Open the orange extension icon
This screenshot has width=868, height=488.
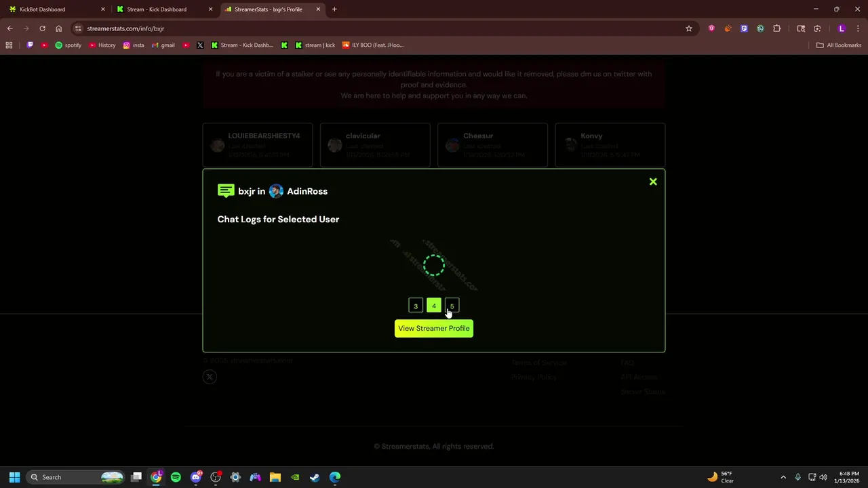pos(728,28)
